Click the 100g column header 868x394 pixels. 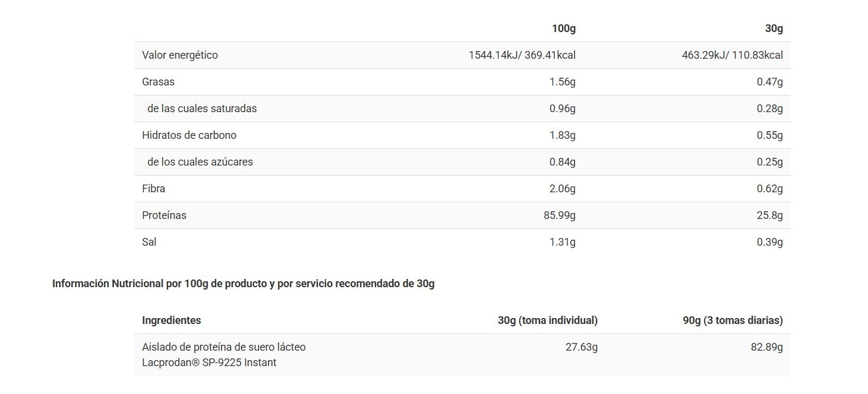(x=564, y=28)
